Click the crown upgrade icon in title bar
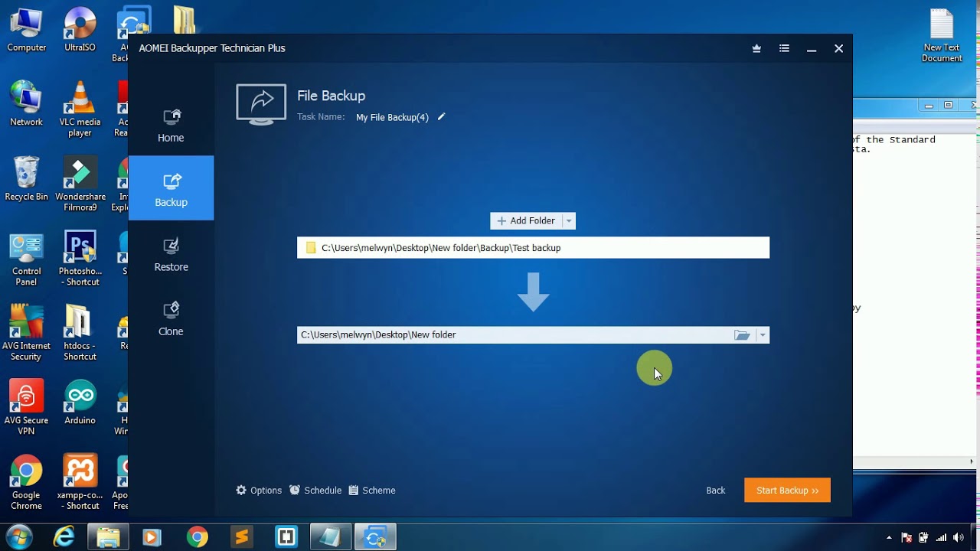This screenshot has width=980, height=551. pyautogui.click(x=756, y=48)
